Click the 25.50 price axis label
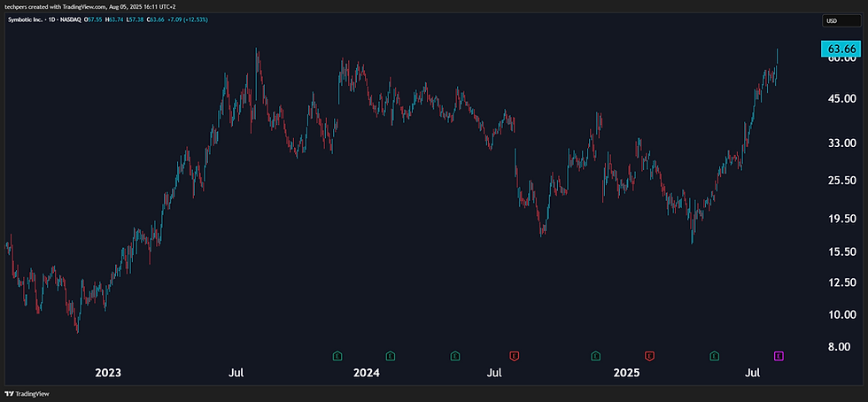This screenshot has width=868, height=402. (x=841, y=181)
